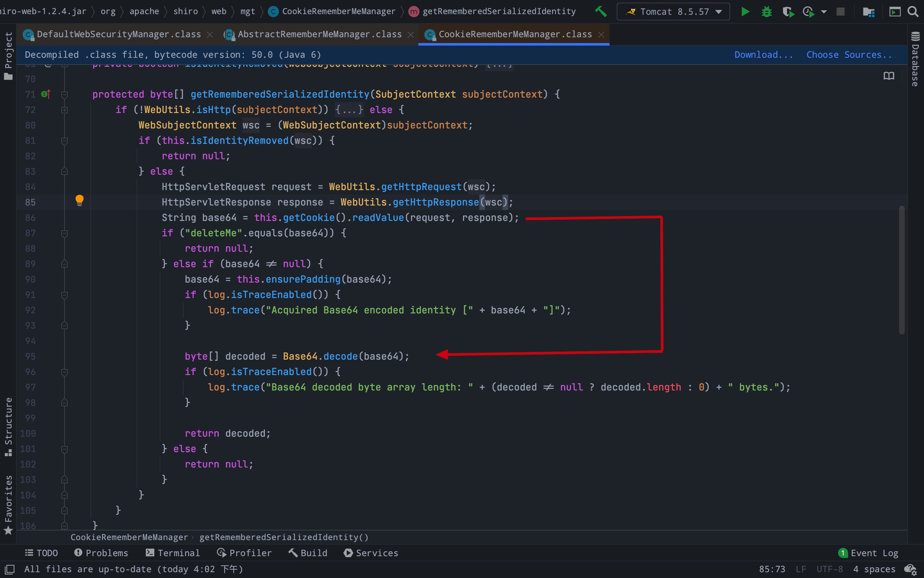This screenshot has height=578, width=924.
Task: Click the 85:73 line column indicator
Action: [x=772, y=569]
